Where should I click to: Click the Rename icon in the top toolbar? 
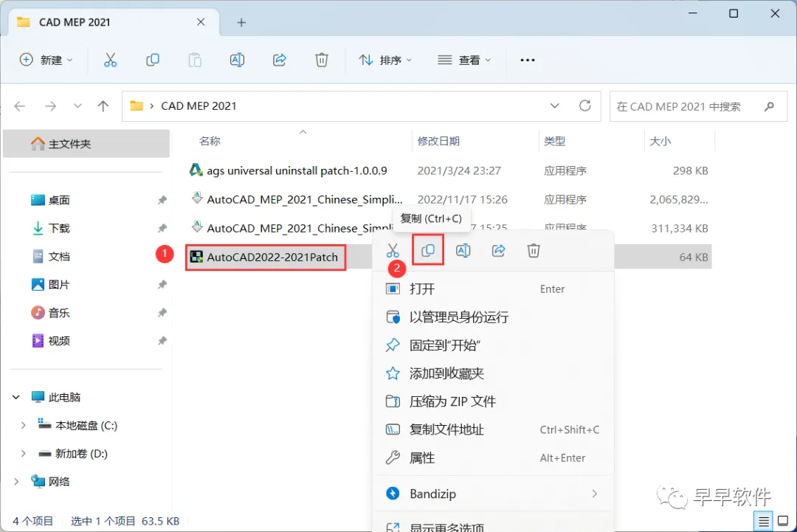pos(237,60)
